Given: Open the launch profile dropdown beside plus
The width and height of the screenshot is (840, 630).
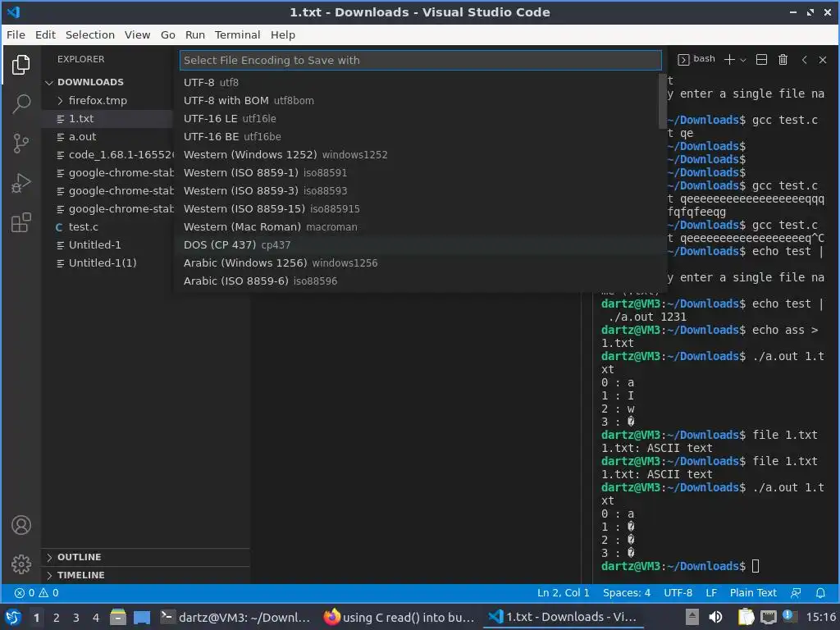Looking at the screenshot, I should click(743, 60).
